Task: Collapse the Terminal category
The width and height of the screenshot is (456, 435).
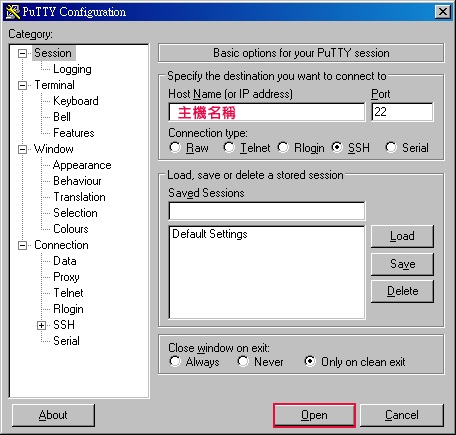Action: (22, 85)
